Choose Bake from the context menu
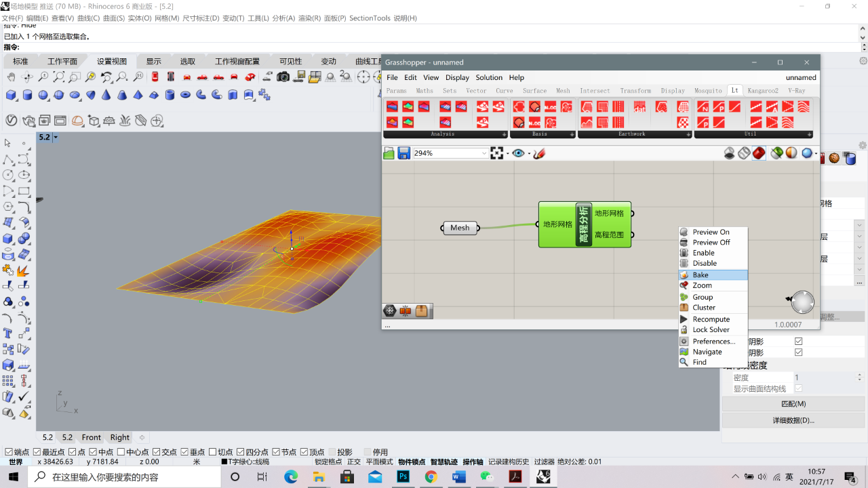 tap(713, 275)
